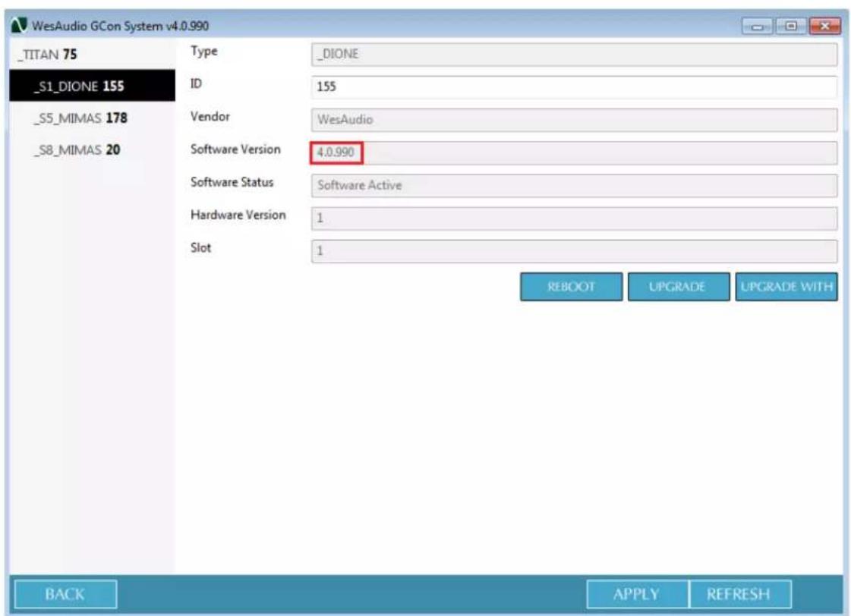Viewport: 851px width, 616px height.
Task: Click the Hardware Version field
Action: [x=574, y=218]
